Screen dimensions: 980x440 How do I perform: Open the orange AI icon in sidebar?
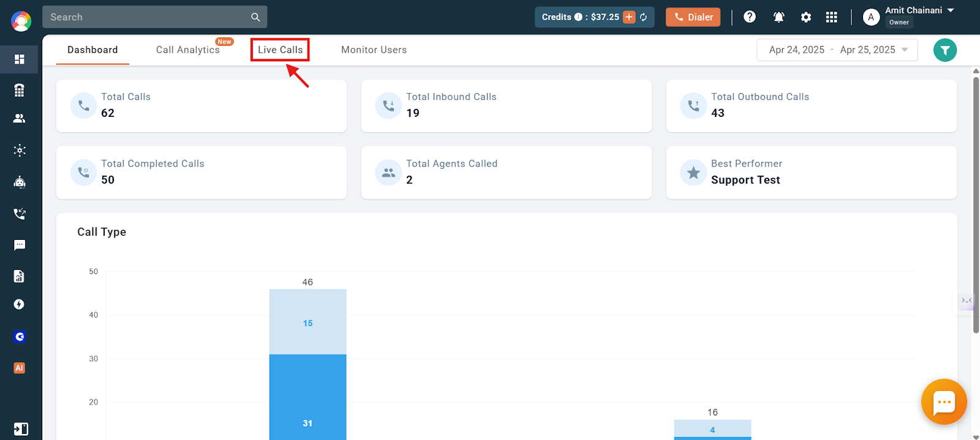[20, 368]
